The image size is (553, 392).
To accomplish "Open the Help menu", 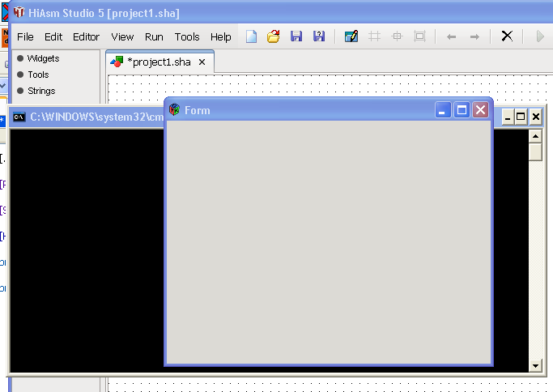I will click(221, 37).
